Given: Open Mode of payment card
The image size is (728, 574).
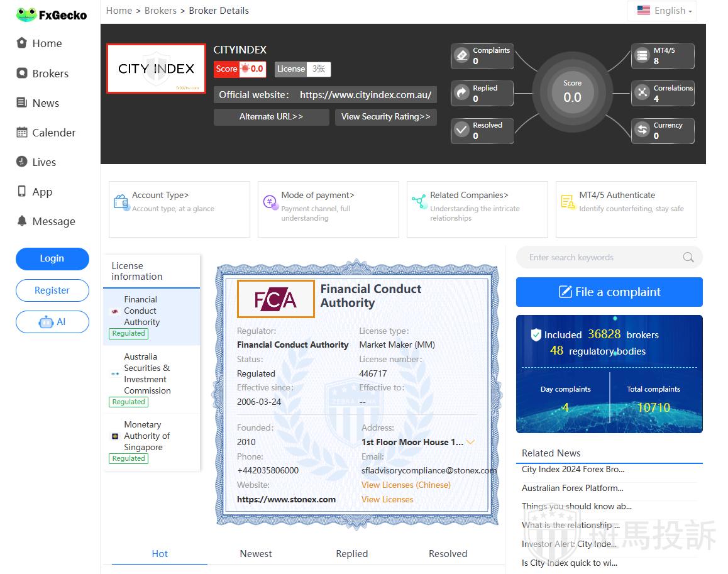Looking at the screenshot, I should pyautogui.click(x=328, y=209).
